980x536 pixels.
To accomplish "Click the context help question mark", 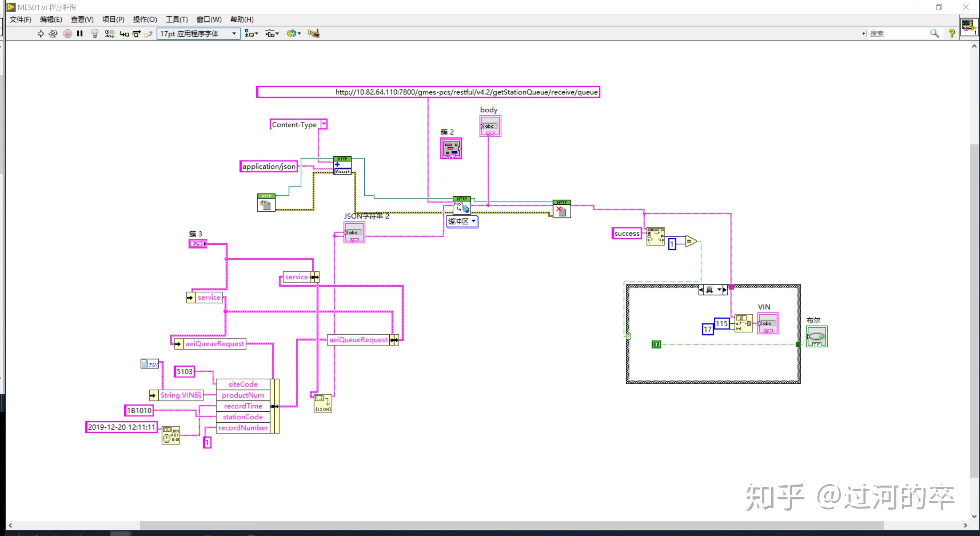I will 951,34.
